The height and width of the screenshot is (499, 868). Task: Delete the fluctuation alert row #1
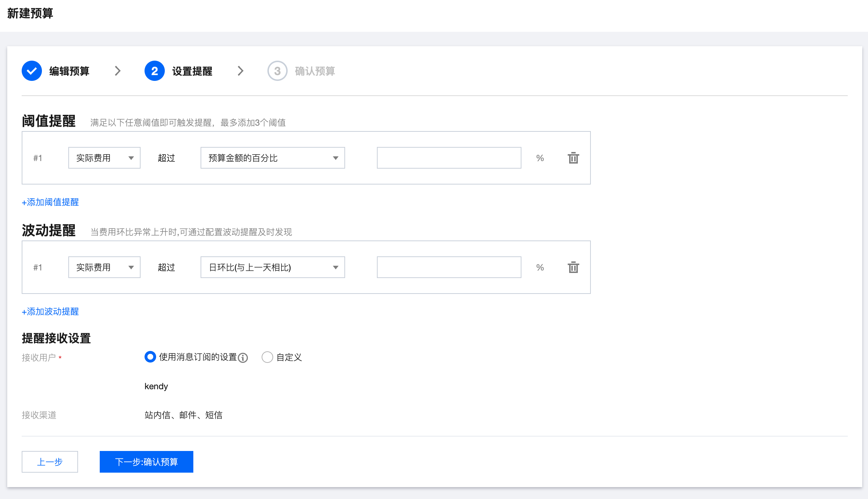click(573, 268)
